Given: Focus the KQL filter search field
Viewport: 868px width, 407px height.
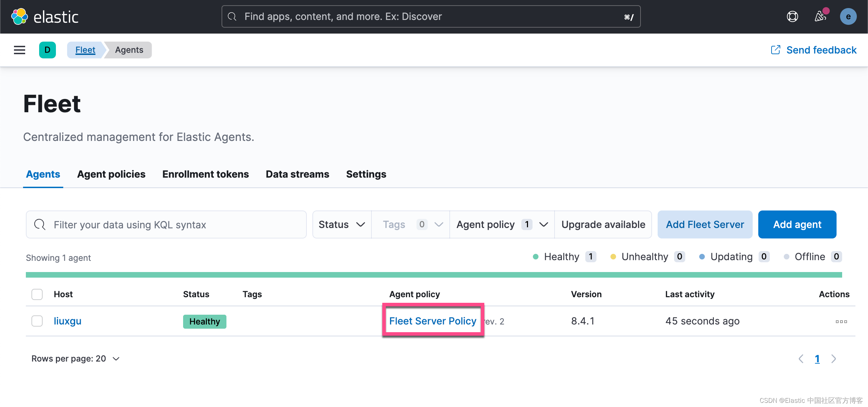Looking at the screenshot, I should click(x=166, y=224).
